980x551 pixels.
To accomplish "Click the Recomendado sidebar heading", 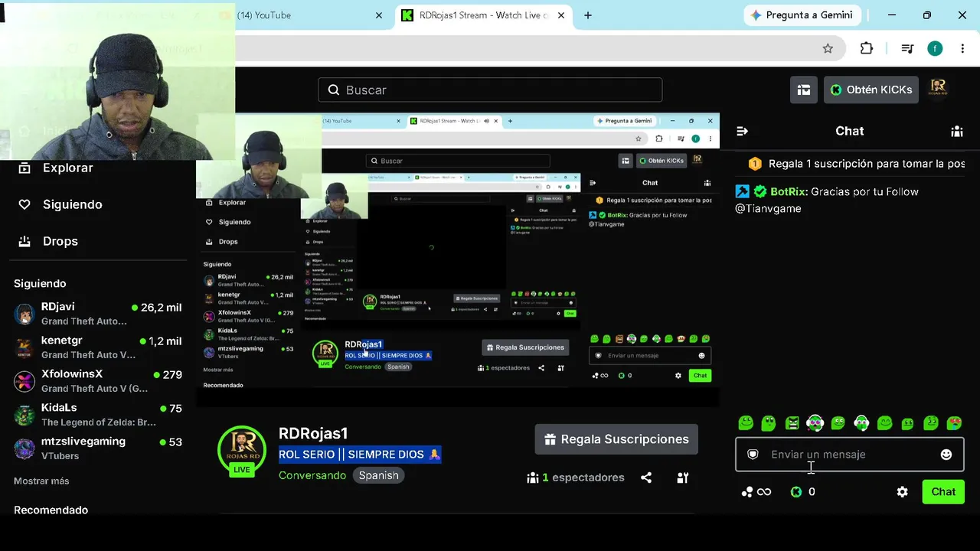I will pyautogui.click(x=51, y=510).
